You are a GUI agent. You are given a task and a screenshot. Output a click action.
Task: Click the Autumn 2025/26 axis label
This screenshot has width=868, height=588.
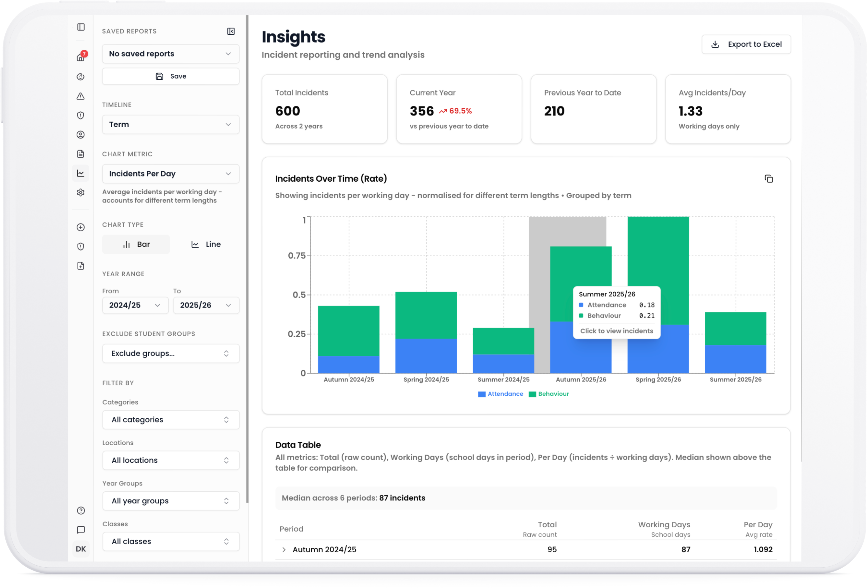coord(581,380)
